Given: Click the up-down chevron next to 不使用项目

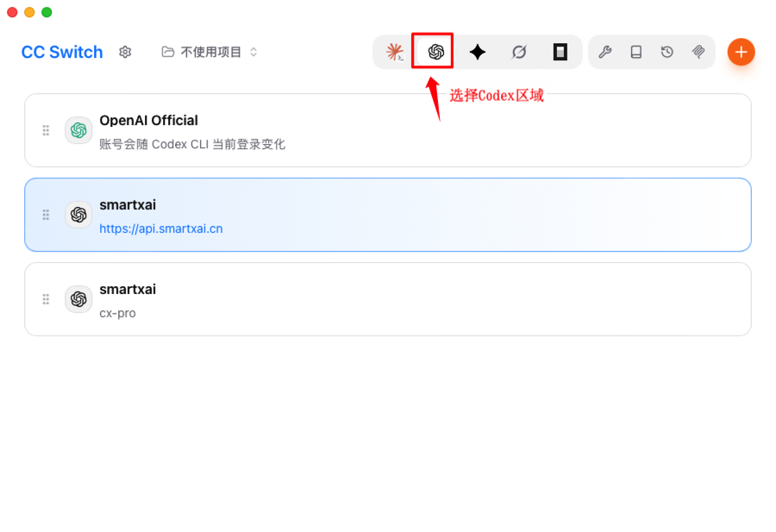Looking at the screenshot, I should pyautogui.click(x=253, y=52).
